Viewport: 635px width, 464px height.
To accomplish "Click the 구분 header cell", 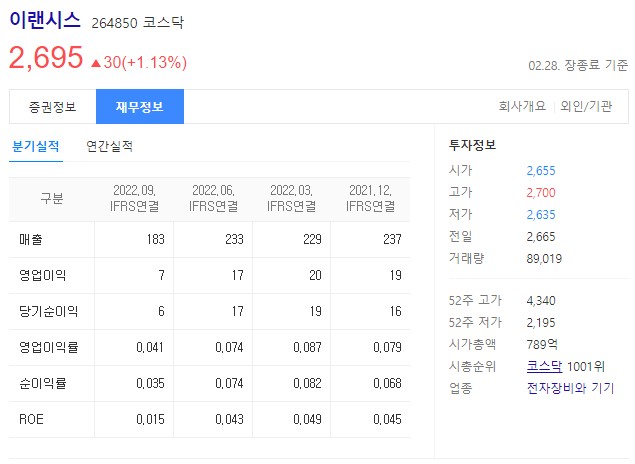I will (52, 198).
